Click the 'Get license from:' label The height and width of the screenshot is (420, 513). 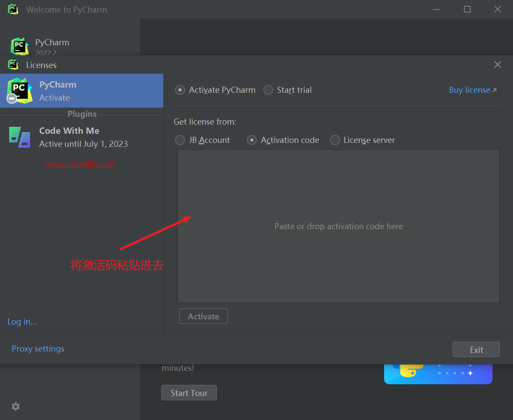[205, 122]
